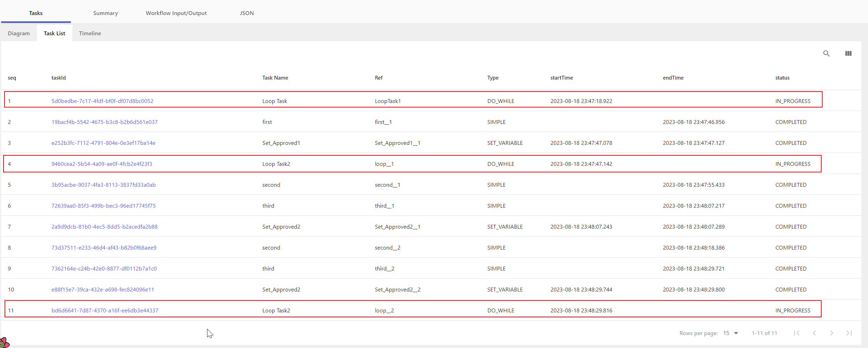The image size is (868, 348).
Task: Open the Timeline view
Action: pos(90,33)
